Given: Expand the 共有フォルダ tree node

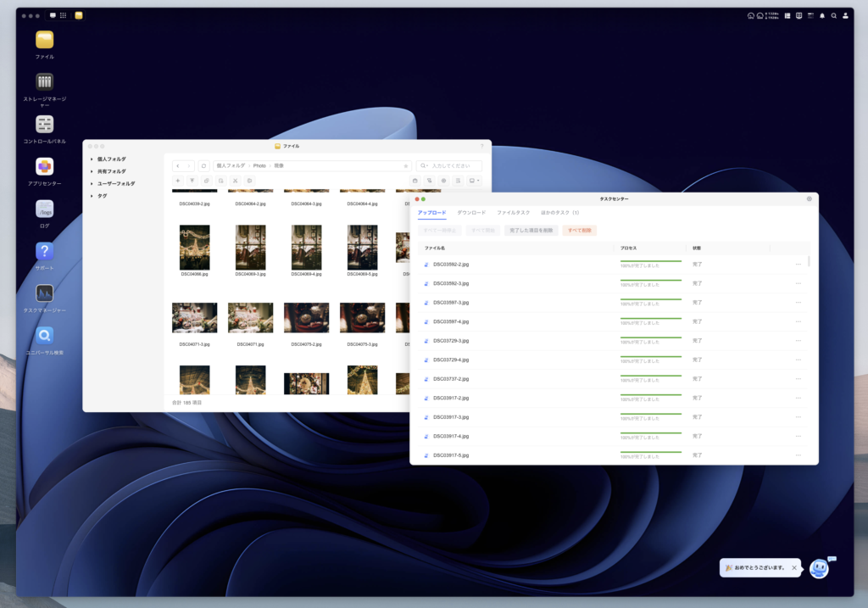Looking at the screenshot, I should 92,171.
